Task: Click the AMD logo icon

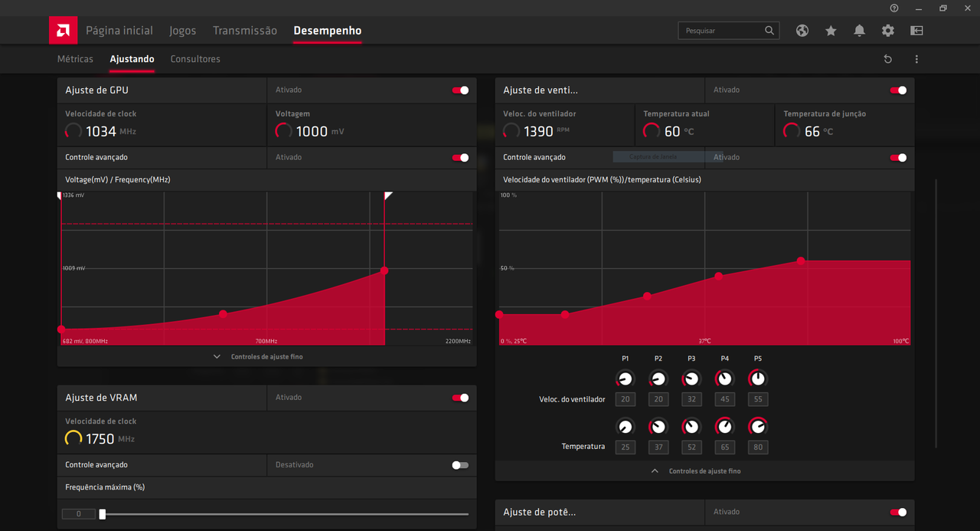Action: pos(63,31)
